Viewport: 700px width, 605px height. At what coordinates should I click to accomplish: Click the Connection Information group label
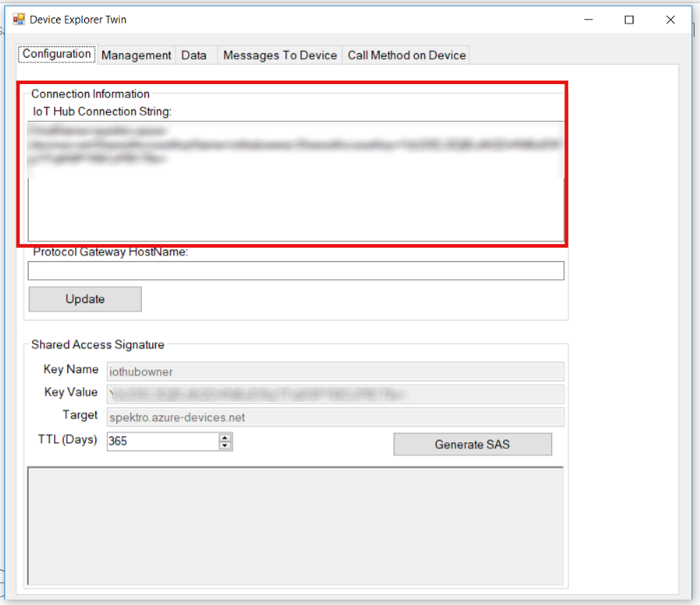90,94
